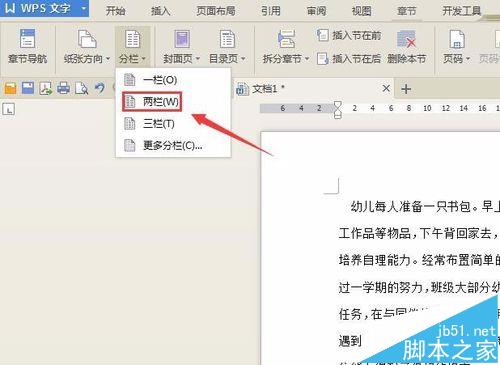The height and width of the screenshot is (365, 500).
Task: Click the 拆分章节 split chapter icon
Action: 286,39
